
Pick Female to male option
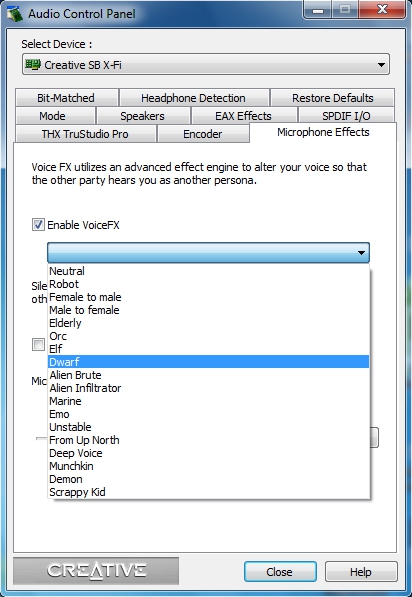209,297
